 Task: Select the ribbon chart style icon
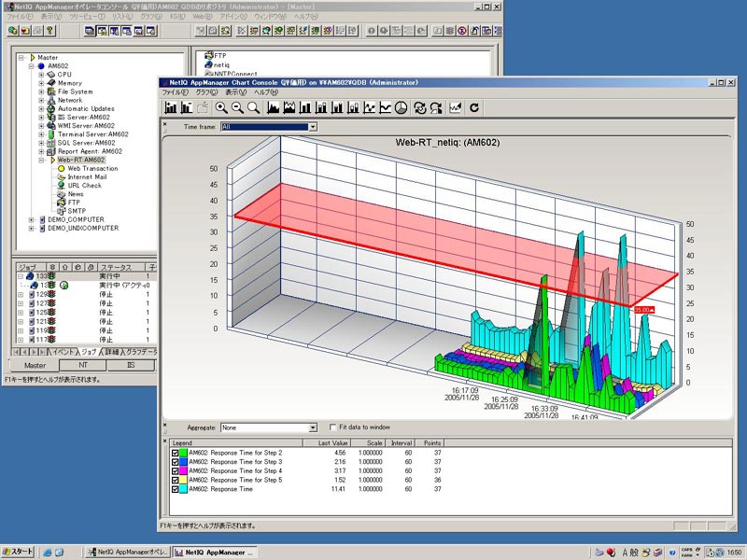tap(289, 107)
